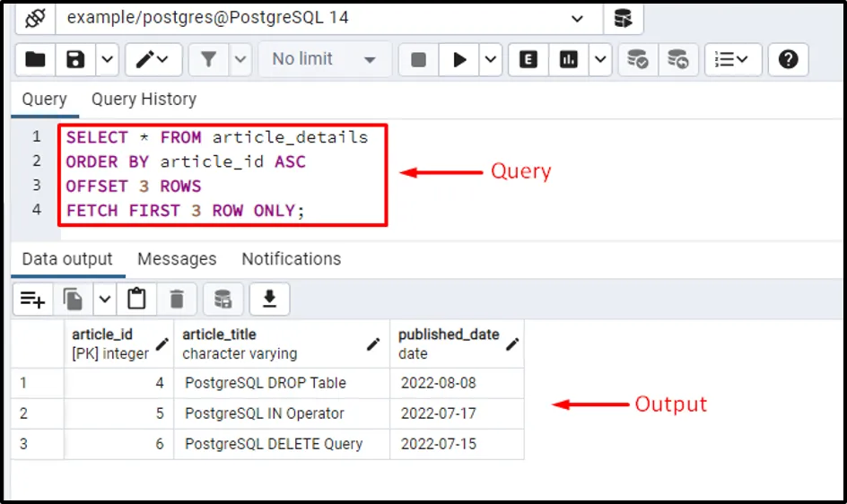Viewport: 847px width, 504px height.
Task: Expand the save options arrow
Action: [107, 59]
